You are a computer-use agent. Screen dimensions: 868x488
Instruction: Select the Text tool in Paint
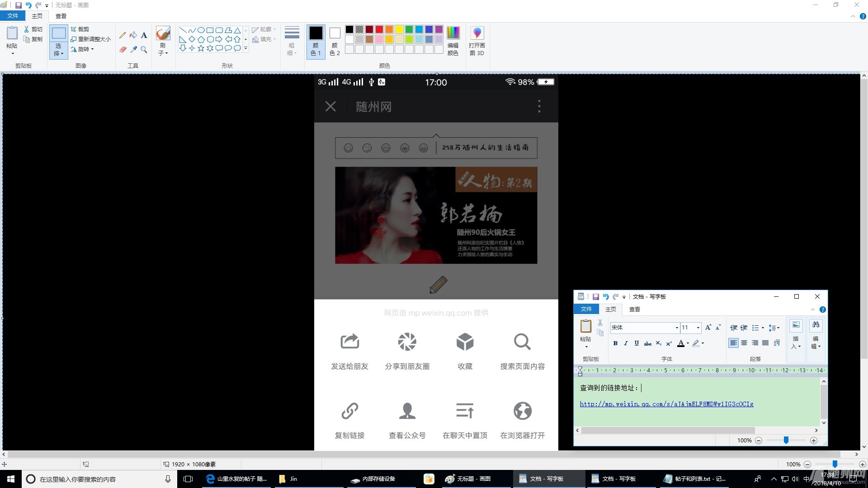[144, 35]
